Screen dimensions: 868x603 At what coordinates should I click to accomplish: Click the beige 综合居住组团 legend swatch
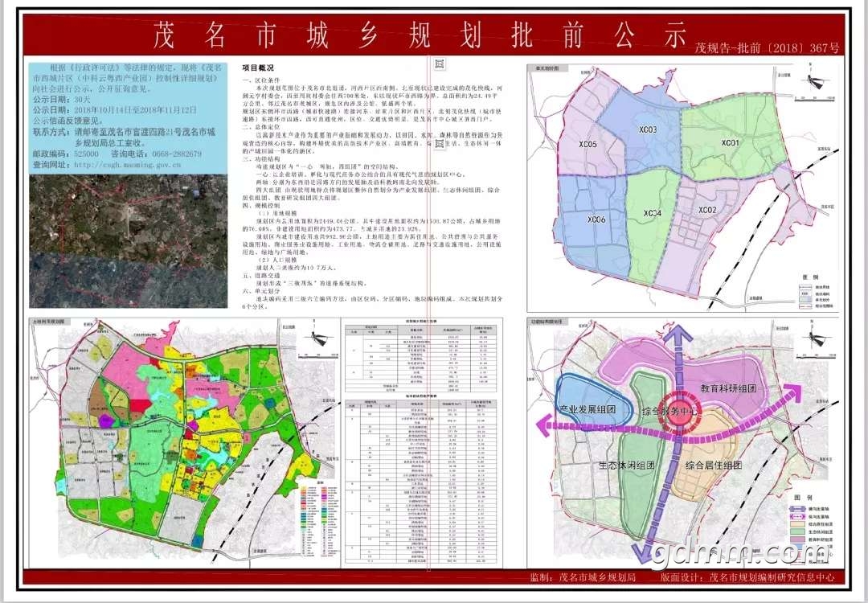(x=798, y=523)
